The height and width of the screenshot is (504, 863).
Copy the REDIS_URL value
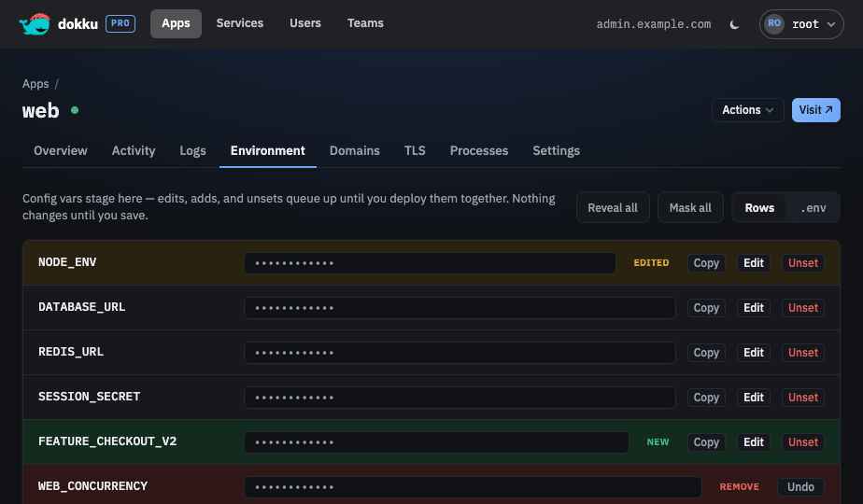click(x=706, y=353)
